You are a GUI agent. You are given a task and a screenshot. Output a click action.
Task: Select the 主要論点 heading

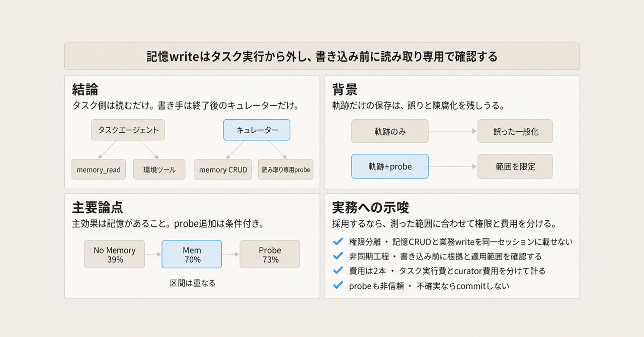click(98, 208)
